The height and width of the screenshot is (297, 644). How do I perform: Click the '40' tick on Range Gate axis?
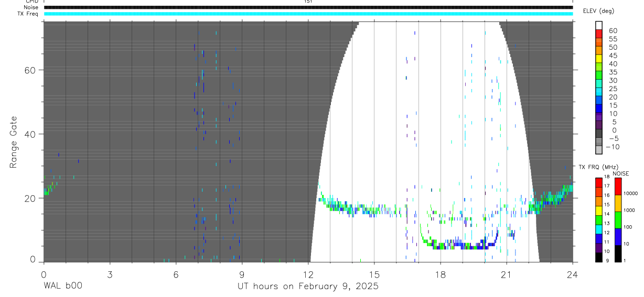pos(31,134)
